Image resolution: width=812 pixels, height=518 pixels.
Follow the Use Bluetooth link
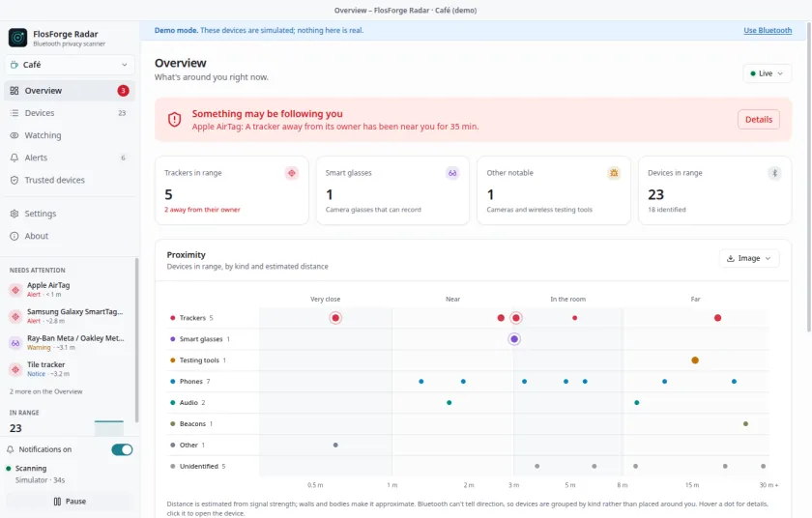(768, 31)
